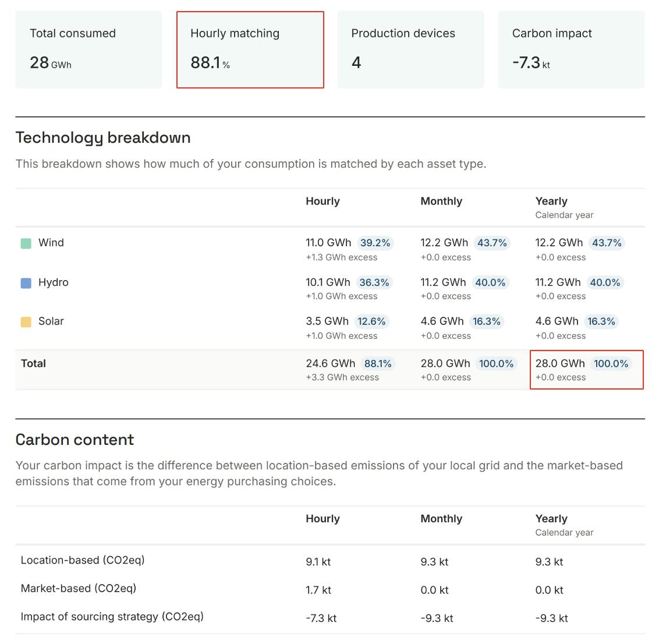The height and width of the screenshot is (644, 652).
Task: Select the Hourly matching summary card
Action: click(x=250, y=50)
